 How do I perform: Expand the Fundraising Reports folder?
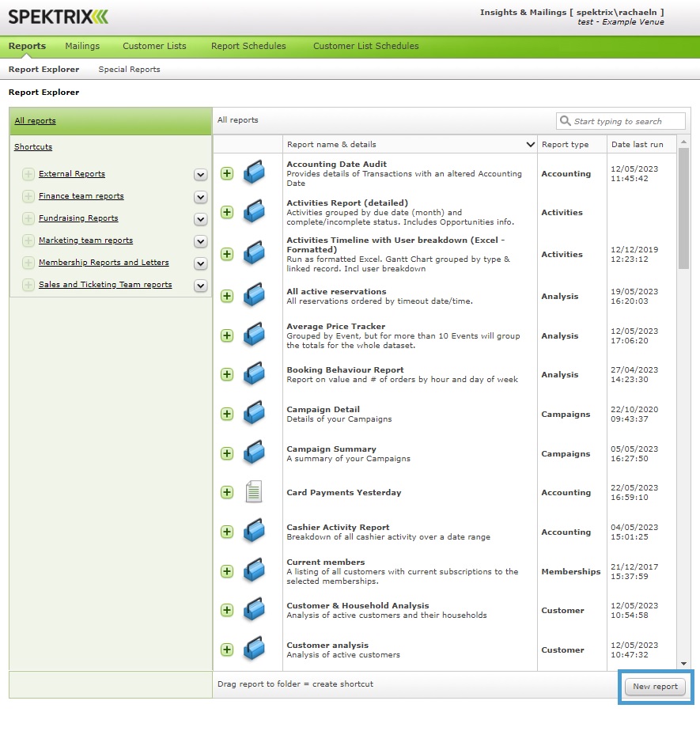[28, 218]
